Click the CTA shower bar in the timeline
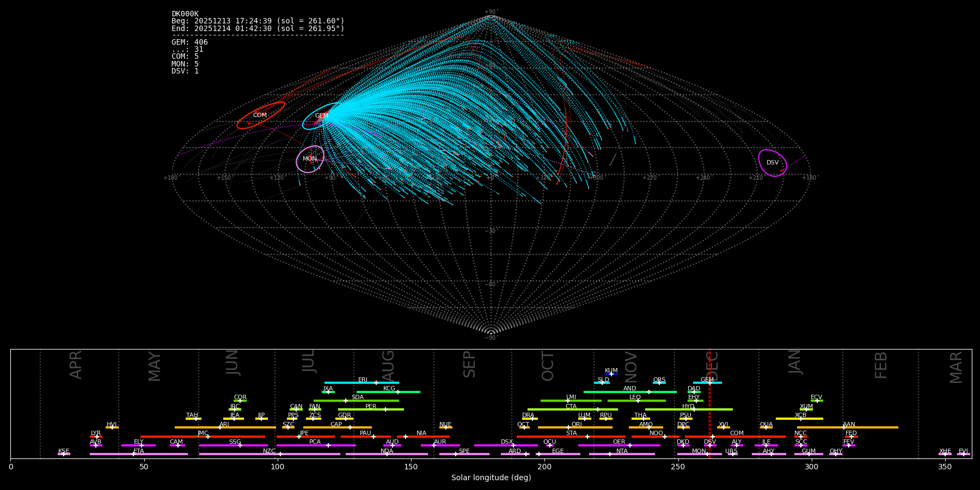This screenshot has width=980, height=490. tap(573, 409)
